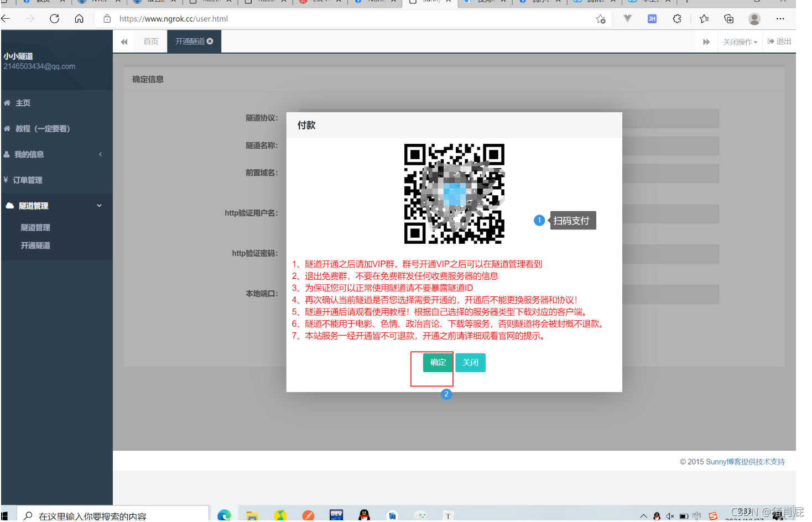Viewport: 812px width, 522px height.
Task: Open the favorites list icon
Action: [x=704, y=19]
